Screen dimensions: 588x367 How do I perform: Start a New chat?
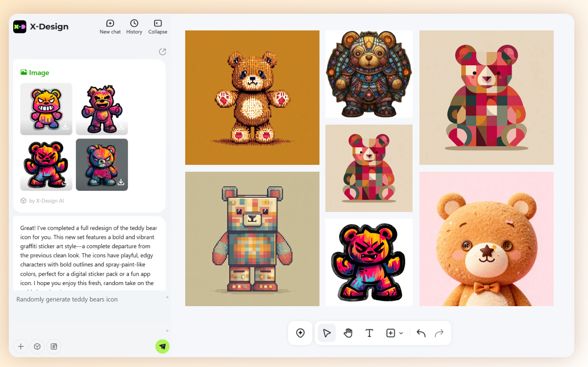click(x=110, y=26)
